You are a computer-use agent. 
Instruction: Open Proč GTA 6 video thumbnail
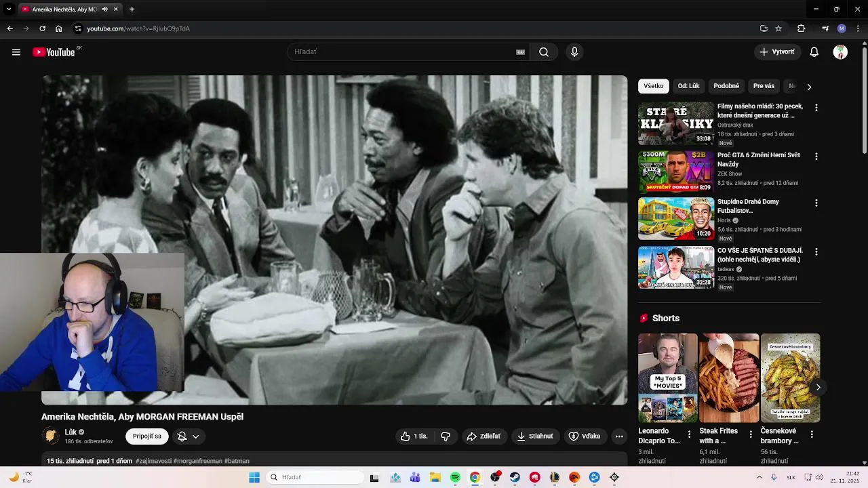[676, 172]
